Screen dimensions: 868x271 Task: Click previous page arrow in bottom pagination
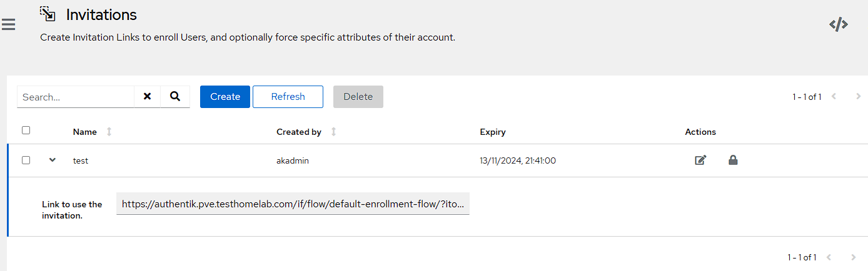pos(829,257)
